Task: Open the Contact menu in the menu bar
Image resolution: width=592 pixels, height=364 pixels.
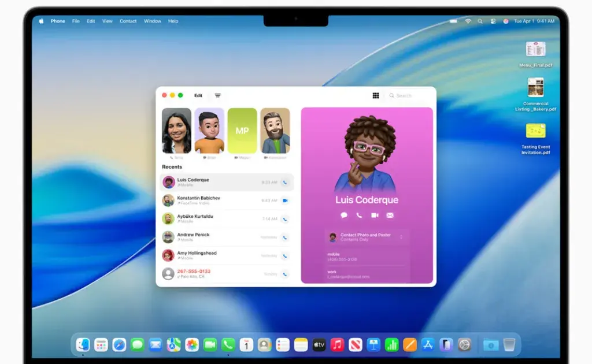Action: tap(128, 21)
